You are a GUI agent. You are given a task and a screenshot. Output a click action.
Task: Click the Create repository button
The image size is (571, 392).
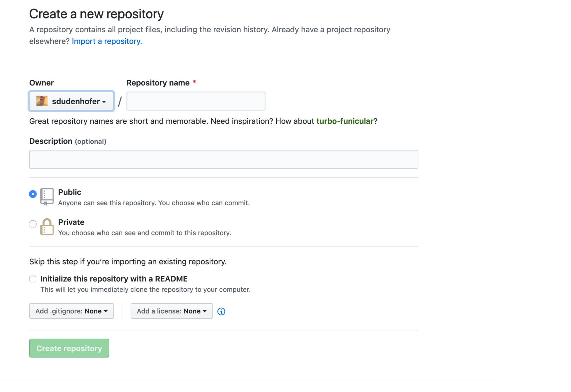click(x=69, y=348)
